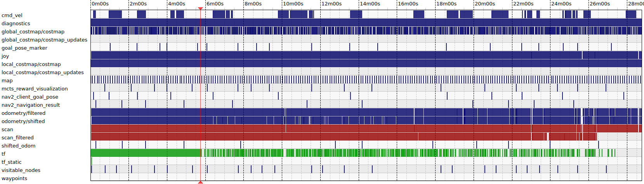The width and height of the screenshot is (644, 184).
Task: Click the 20m00s time label
Action: (x=485, y=4)
